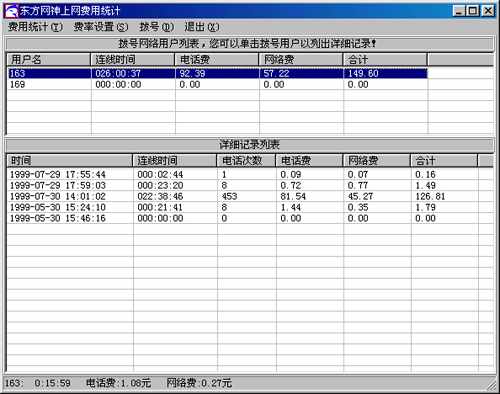The width and height of the screenshot is (500, 394).
Task: Click 时间 header in detail list
Action: pyautogui.click(x=70, y=161)
